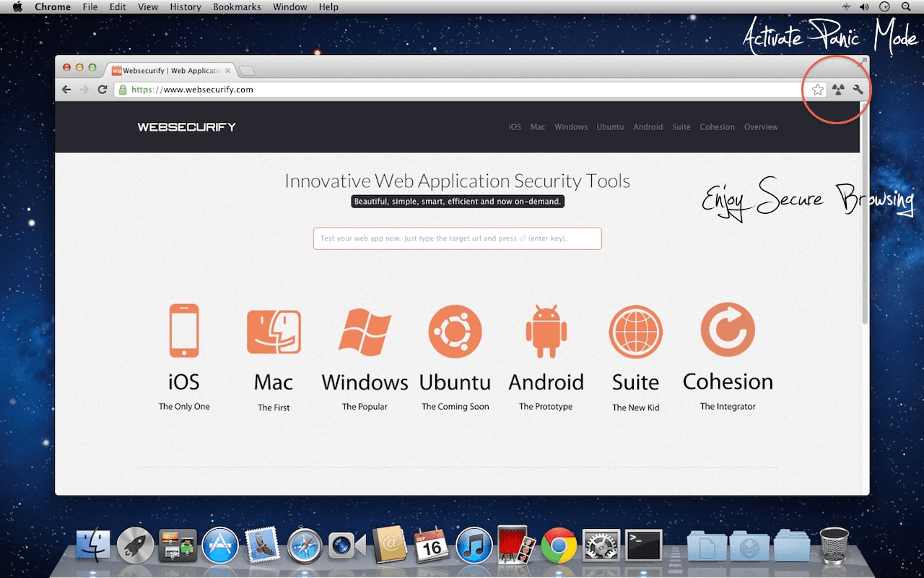Open Finder from the dock

(x=93, y=545)
